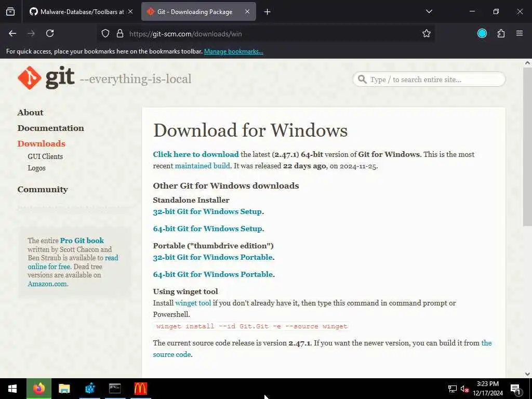This screenshot has width=532, height=399.
Task: Open GUI Clients page
Action: (x=46, y=157)
